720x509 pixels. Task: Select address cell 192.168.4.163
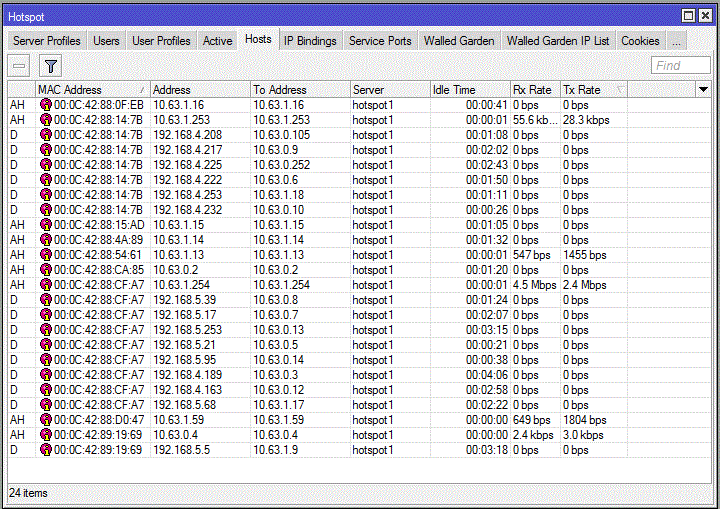(x=187, y=390)
